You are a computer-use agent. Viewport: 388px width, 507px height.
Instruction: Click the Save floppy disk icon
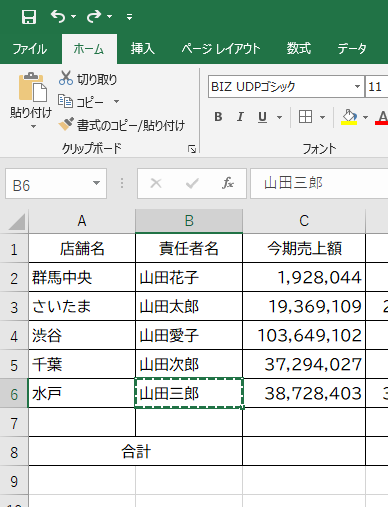[29, 16]
